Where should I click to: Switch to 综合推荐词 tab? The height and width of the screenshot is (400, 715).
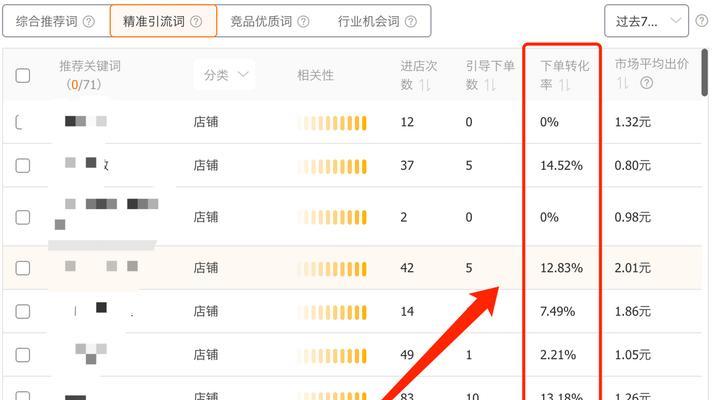click(x=55, y=21)
